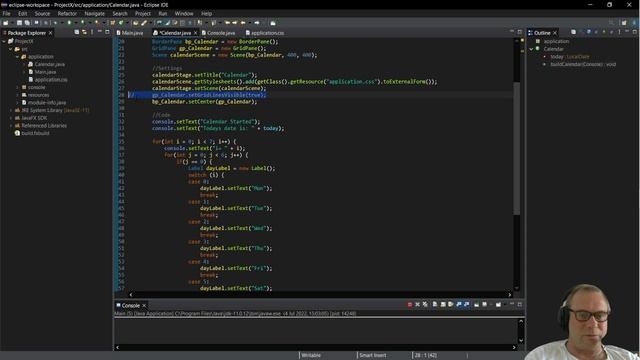Click the editor vertical scrollbar thumb
This screenshot has height=360, width=640.
[x=517, y=148]
